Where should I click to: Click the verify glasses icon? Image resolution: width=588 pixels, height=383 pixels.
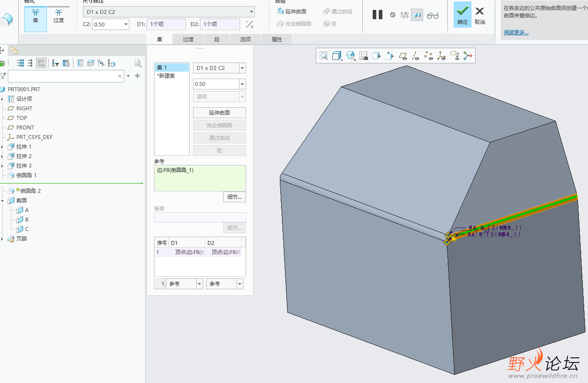pos(433,16)
